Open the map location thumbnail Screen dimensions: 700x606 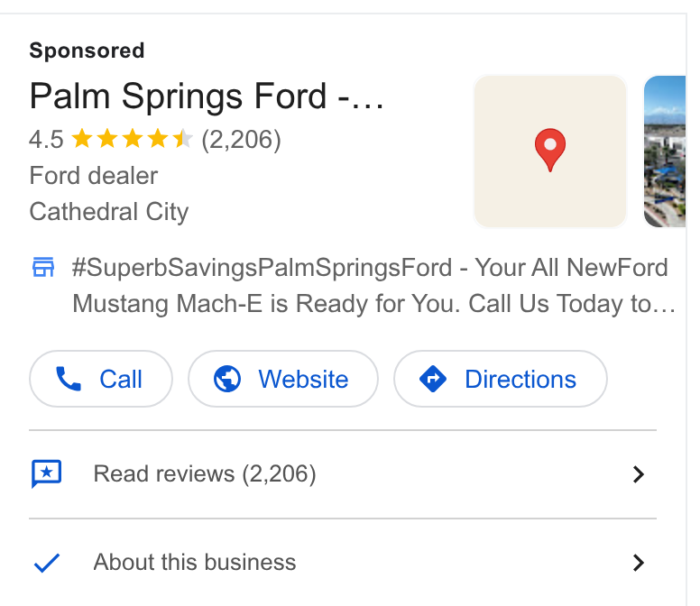click(x=550, y=151)
